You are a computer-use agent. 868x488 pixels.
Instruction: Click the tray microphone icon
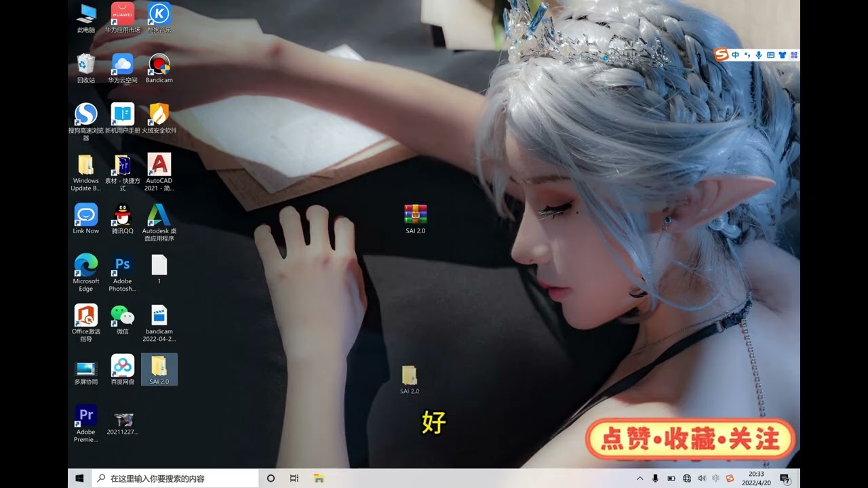coord(655,479)
